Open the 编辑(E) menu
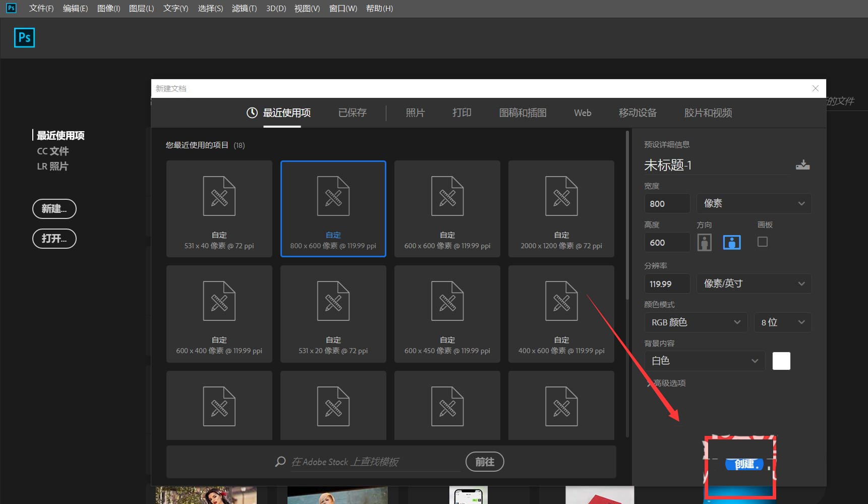The width and height of the screenshot is (868, 504). (75, 9)
